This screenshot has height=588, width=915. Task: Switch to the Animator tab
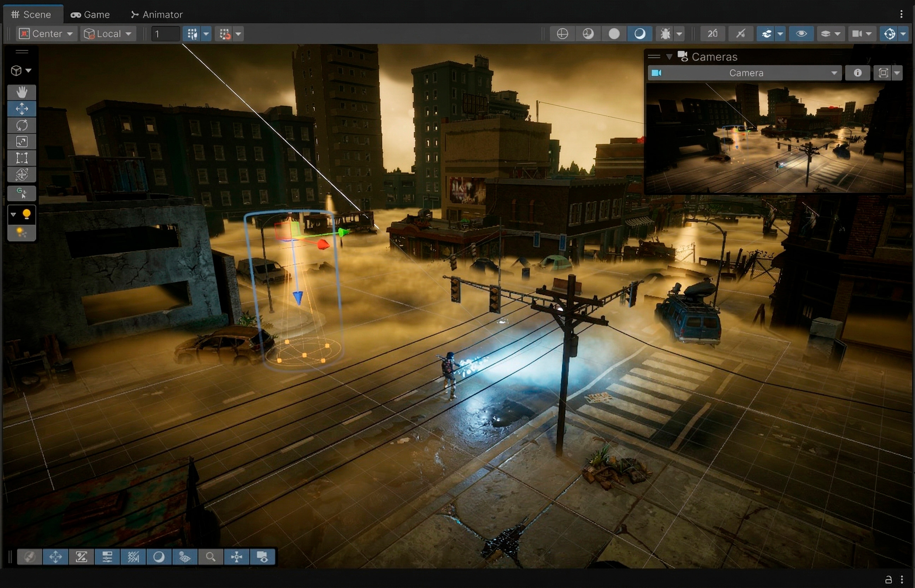coord(157,14)
